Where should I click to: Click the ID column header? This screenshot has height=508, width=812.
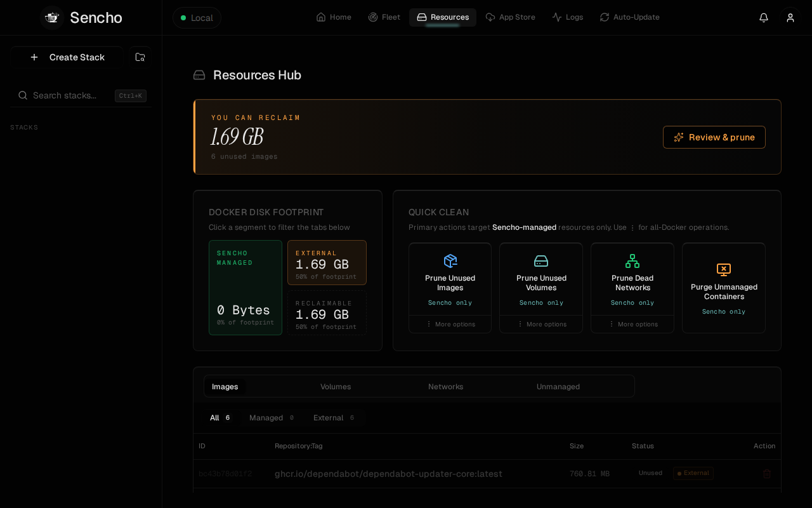click(202, 446)
